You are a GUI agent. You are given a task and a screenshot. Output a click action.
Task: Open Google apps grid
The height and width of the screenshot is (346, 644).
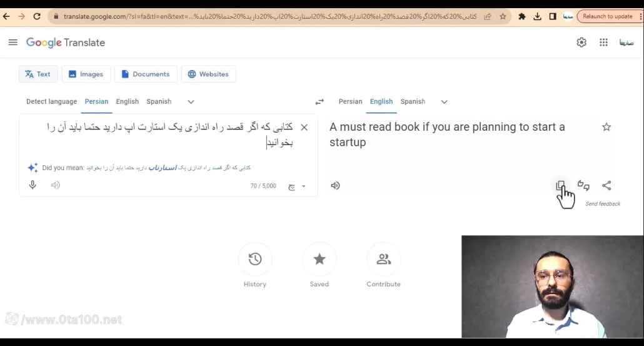pyautogui.click(x=603, y=43)
